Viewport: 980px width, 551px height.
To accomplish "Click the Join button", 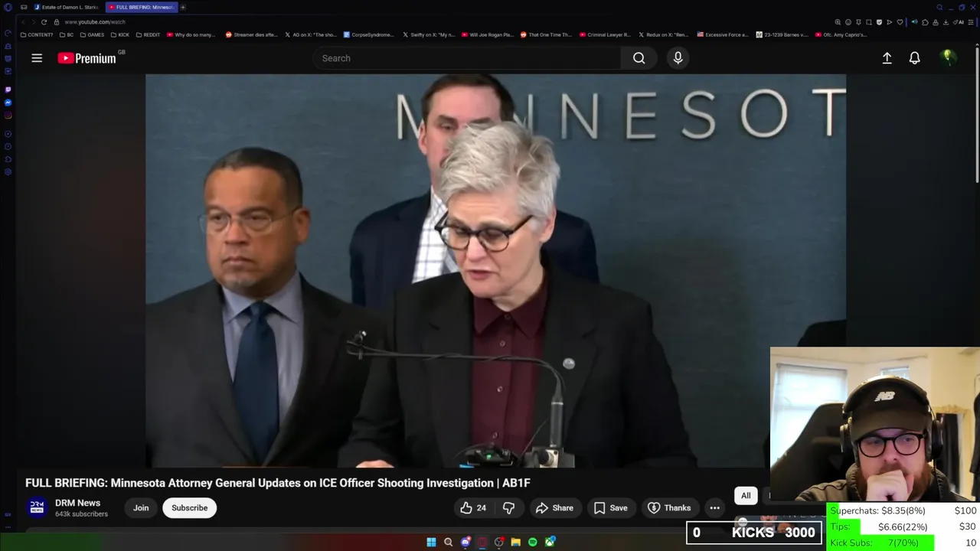I will 141,507.
